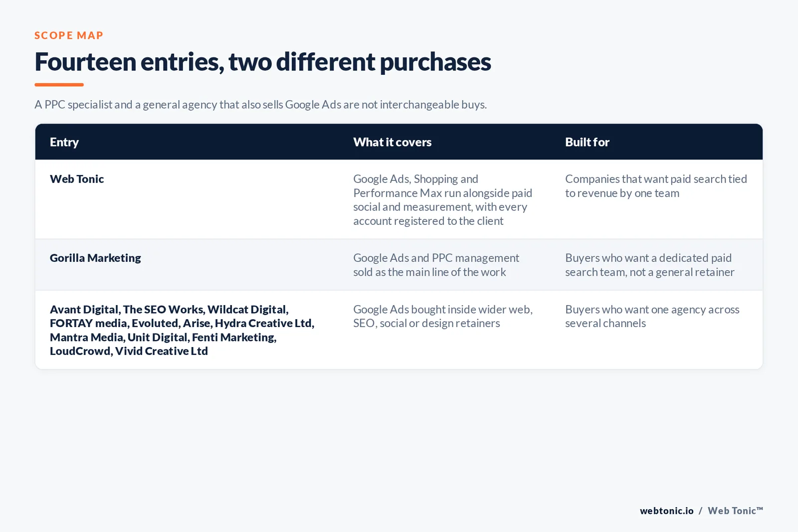Select the Entry column header
Viewport: 798px width, 532px height.
tap(64, 142)
